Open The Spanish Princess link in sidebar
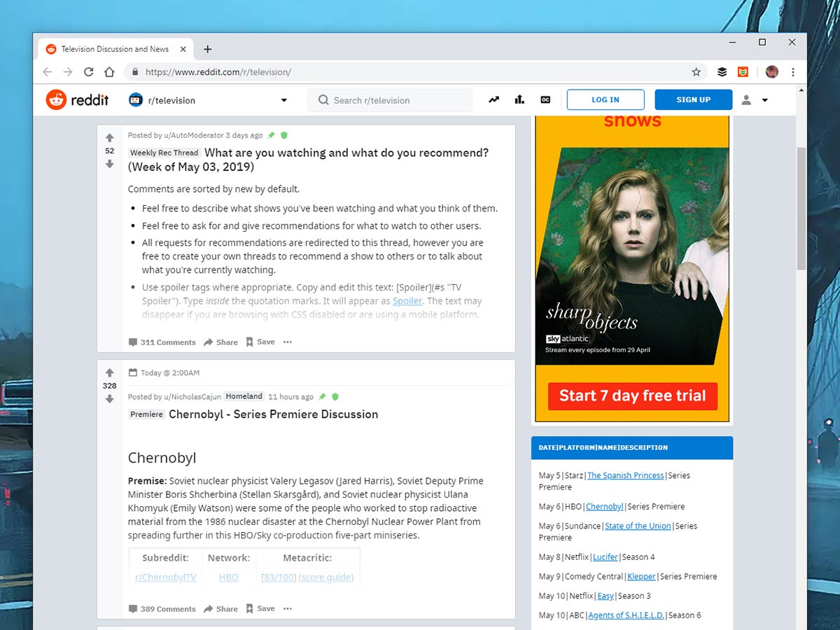Screen dimensions: 840x630 click(x=625, y=475)
